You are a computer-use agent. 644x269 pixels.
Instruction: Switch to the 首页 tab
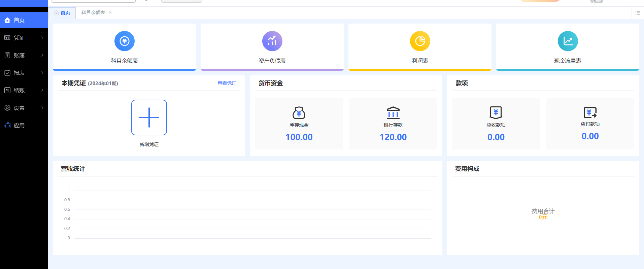pyautogui.click(x=62, y=13)
